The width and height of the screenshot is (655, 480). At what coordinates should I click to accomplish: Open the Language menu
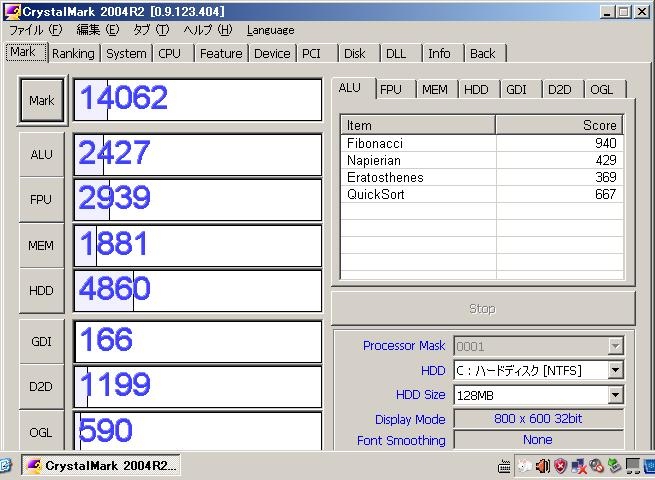point(270,30)
